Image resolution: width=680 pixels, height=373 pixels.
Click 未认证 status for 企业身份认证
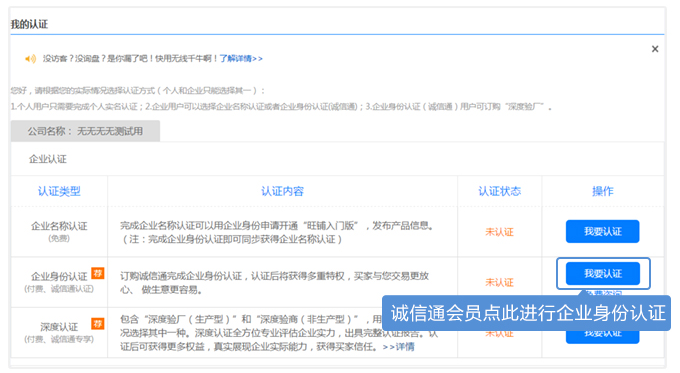pyautogui.click(x=499, y=283)
